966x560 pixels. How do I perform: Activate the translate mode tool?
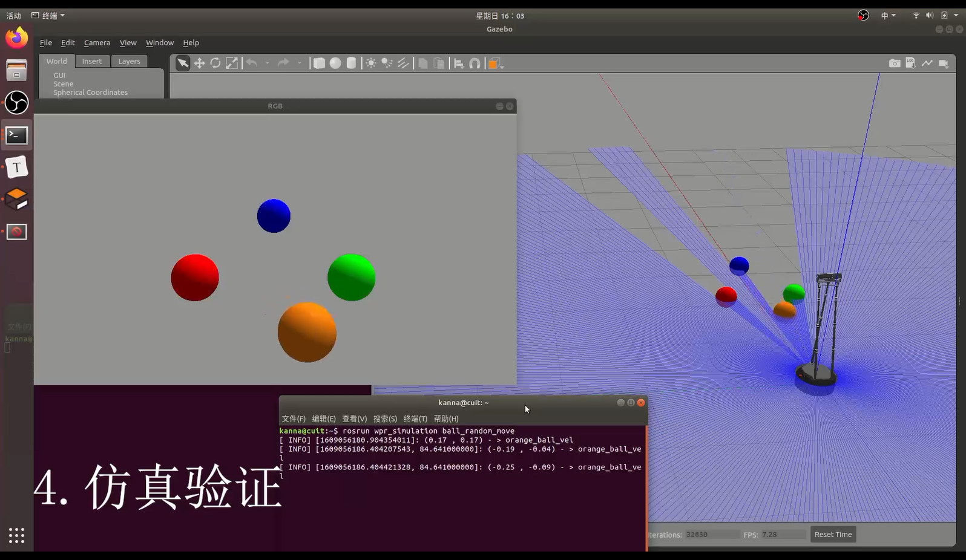[x=199, y=63]
